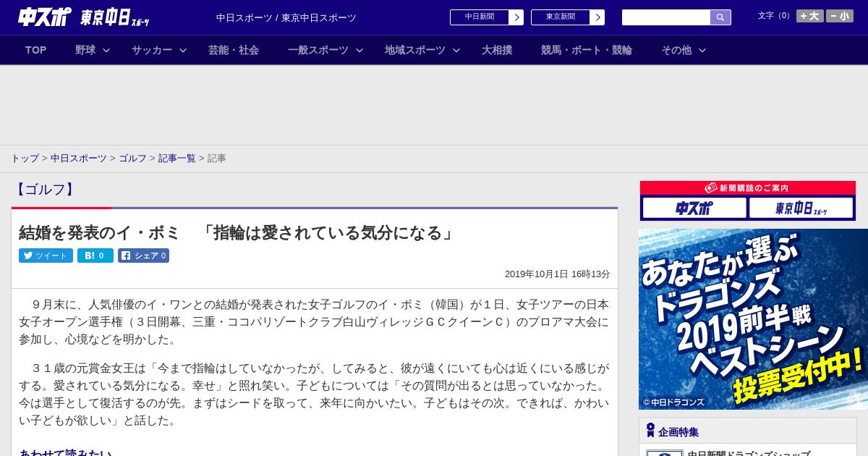Image resolution: width=868 pixels, height=456 pixels.
Task: Open the 競馬・ボート・競輪 menu item
Action: click(587, 50)
